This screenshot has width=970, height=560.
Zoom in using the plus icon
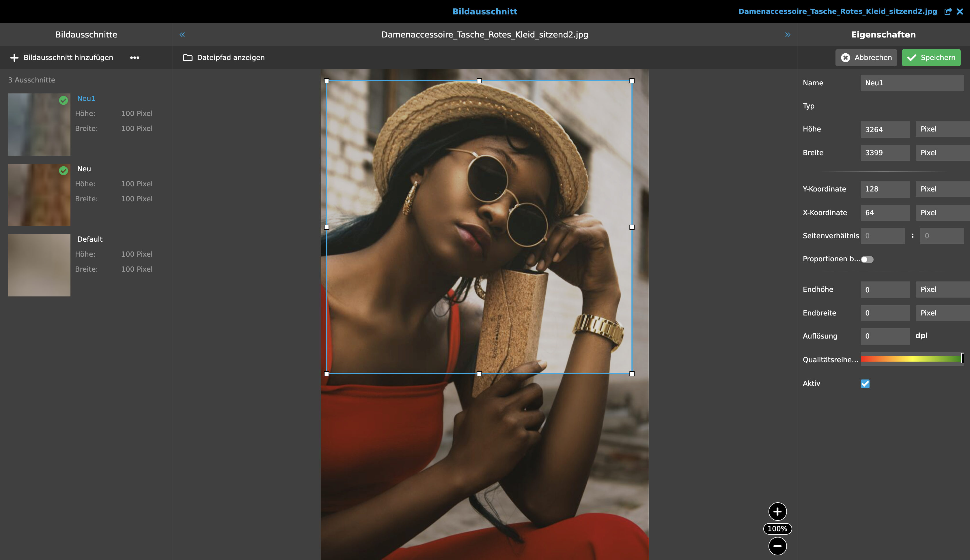point(777,512)
